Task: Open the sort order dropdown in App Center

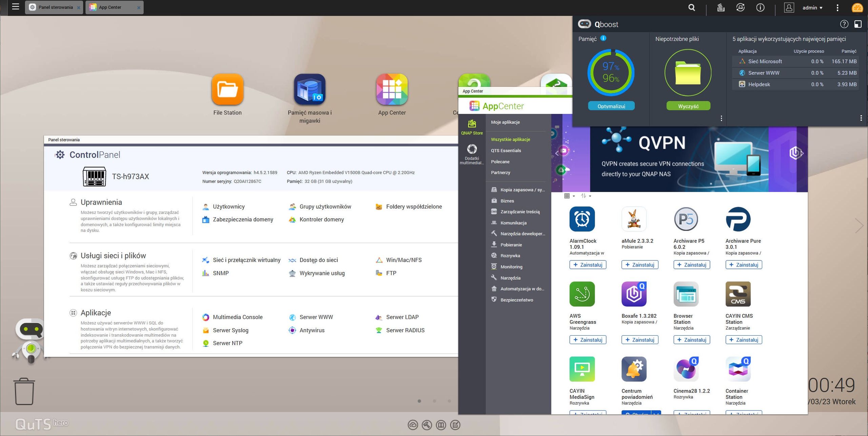Action: pyautogui.click(x=586, y=196)
